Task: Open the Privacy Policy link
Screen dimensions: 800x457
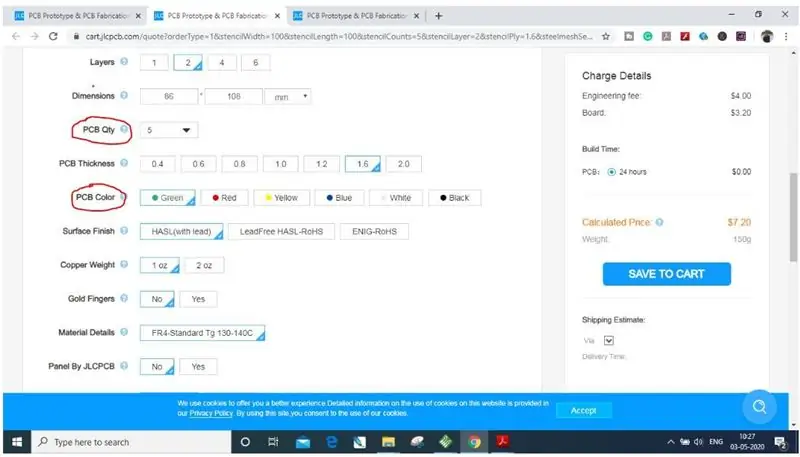Action: [x=211, y=414]
